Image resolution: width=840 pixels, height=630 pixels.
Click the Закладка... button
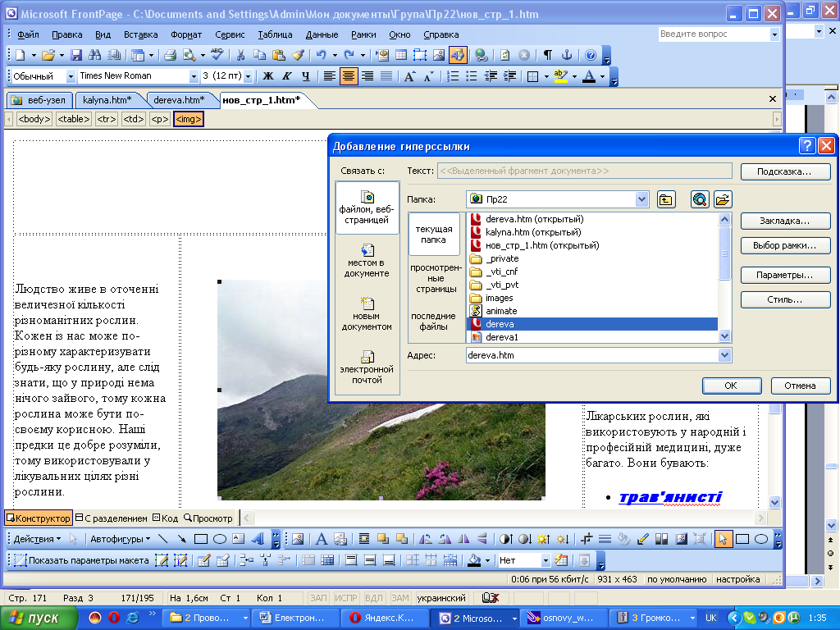pos(785,221)
